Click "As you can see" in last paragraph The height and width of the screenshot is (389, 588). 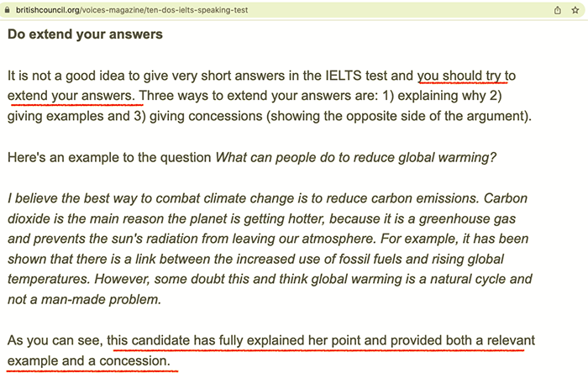[55, 341]
